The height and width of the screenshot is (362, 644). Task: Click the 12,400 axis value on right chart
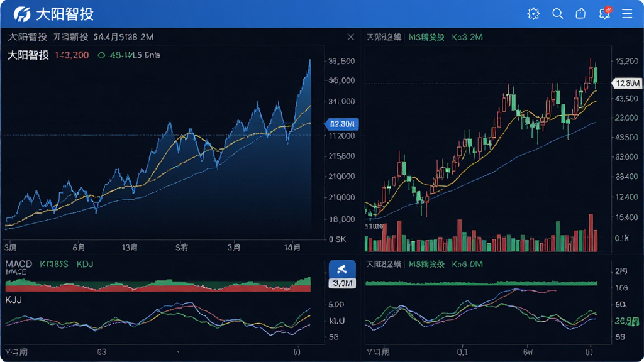(x=627, y=197)
